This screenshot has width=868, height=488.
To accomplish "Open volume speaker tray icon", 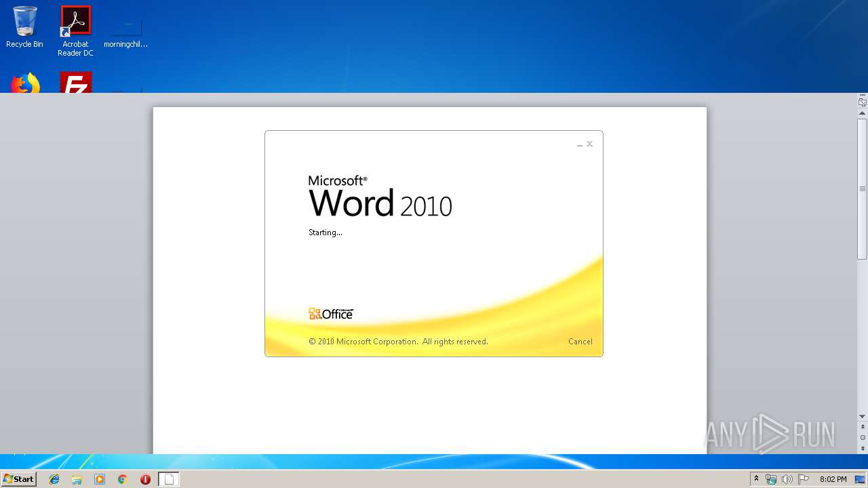I will click(x=787, y=479).
